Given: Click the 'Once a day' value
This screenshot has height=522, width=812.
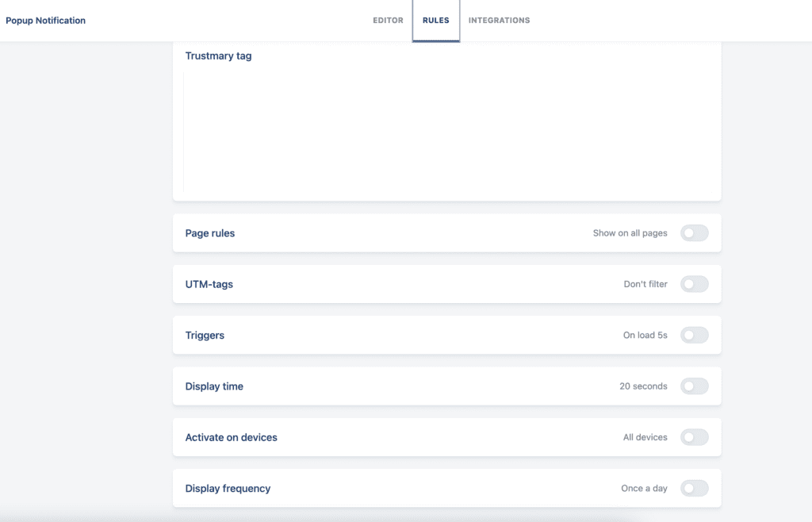Looking at the screenshot, I should click(644, 489).
